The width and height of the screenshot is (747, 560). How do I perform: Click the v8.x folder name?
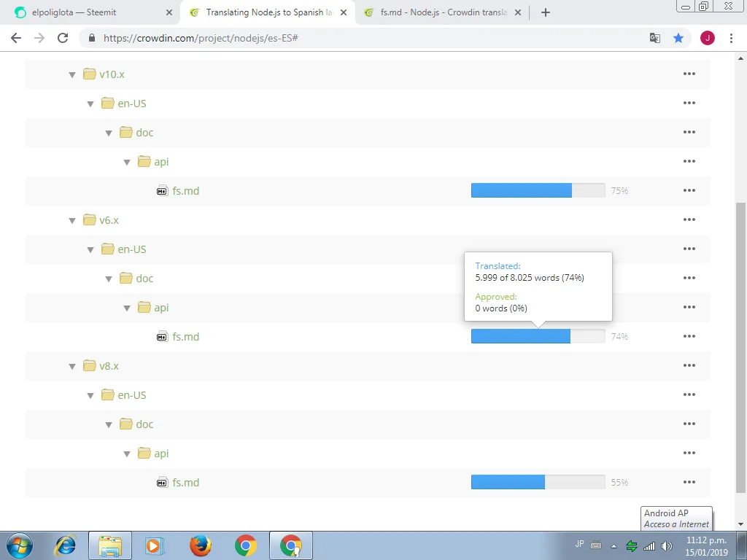(109, 366)
